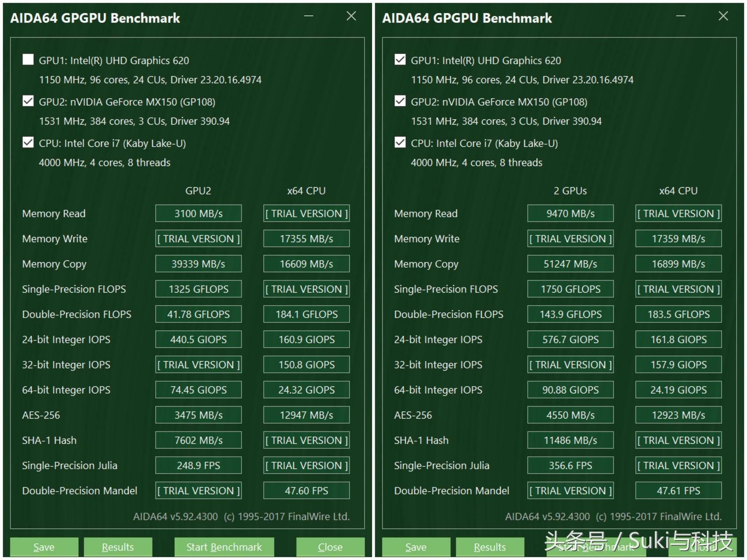The width and height of the screenshot is (747, 560).
Task: Uncheck CPU Intel Core i7 in left window
Action: pos(28,142)
